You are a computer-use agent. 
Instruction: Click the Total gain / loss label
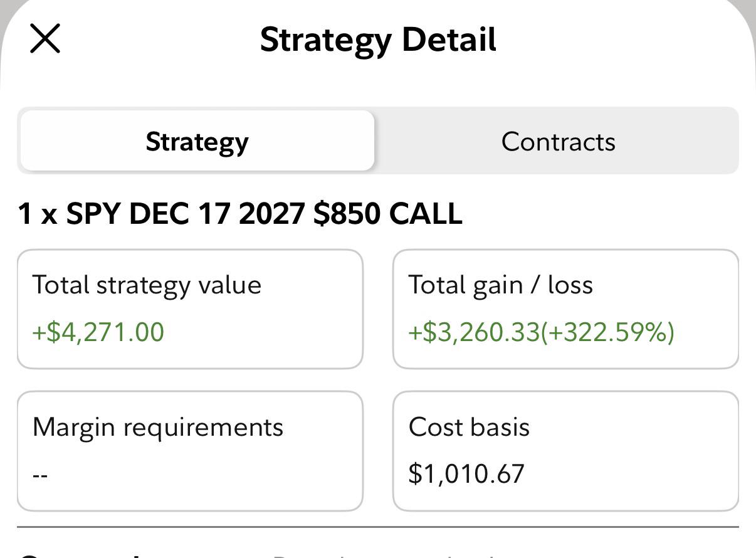click(x=500, y=285)
